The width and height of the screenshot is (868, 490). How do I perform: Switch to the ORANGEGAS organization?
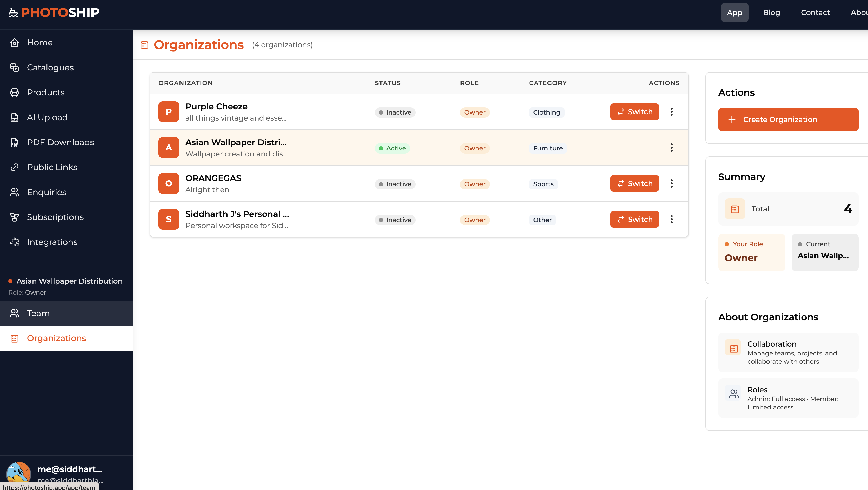click(x=634, y=184)
